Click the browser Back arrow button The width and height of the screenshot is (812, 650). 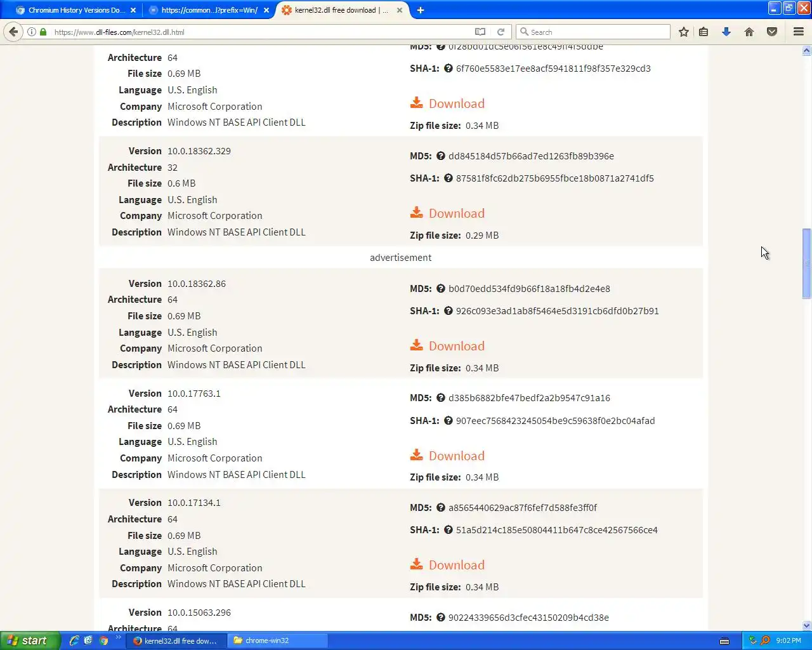click(13, 32)
